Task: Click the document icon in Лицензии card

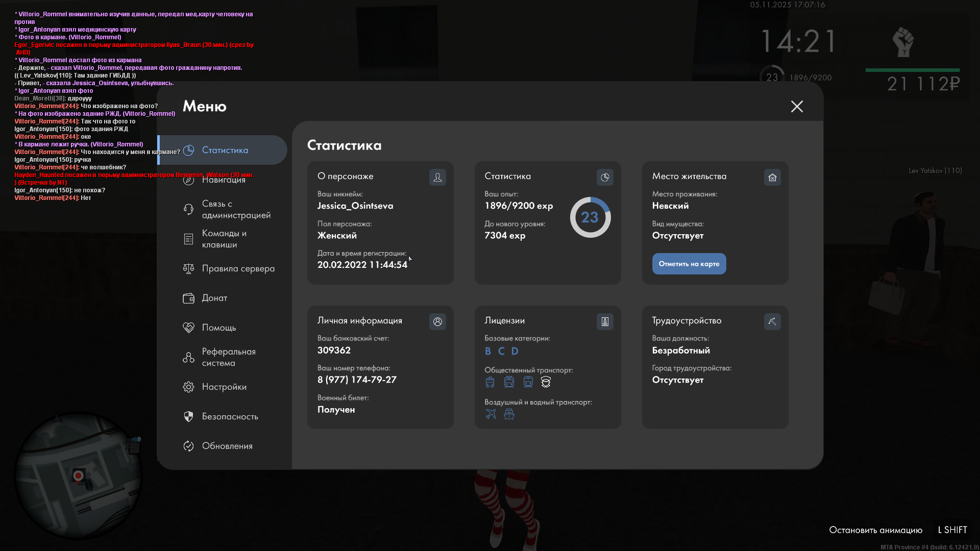Action: [605, 321]
